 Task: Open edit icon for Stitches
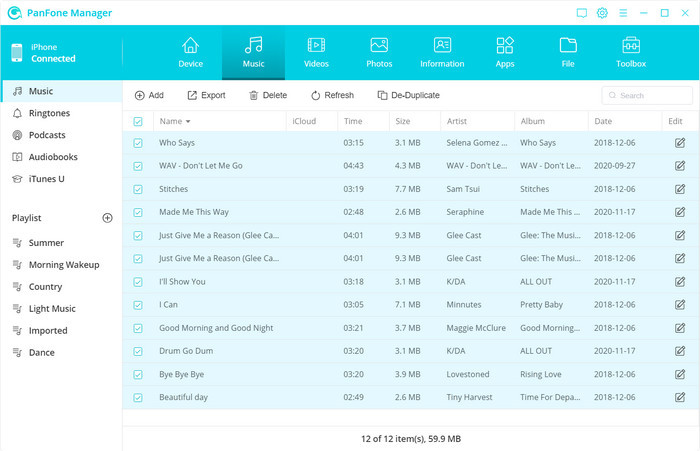coord(680,189)
